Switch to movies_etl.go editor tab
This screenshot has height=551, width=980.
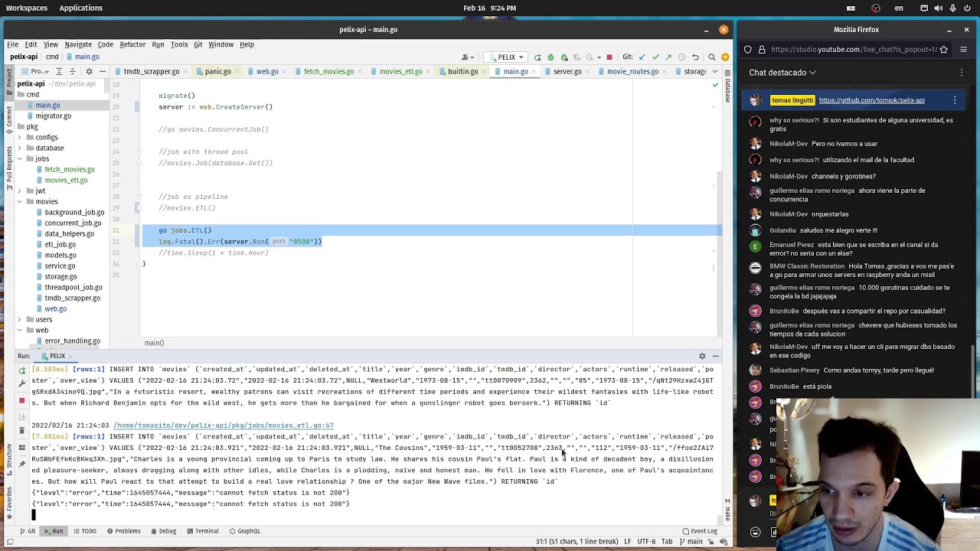pyautogui.click(x=400, y=71)
